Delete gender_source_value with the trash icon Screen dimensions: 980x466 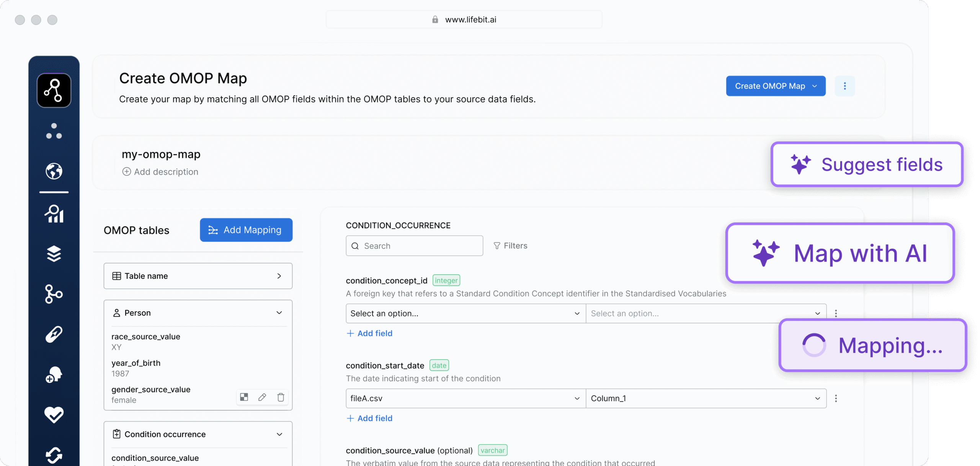(x=281, y=397)
